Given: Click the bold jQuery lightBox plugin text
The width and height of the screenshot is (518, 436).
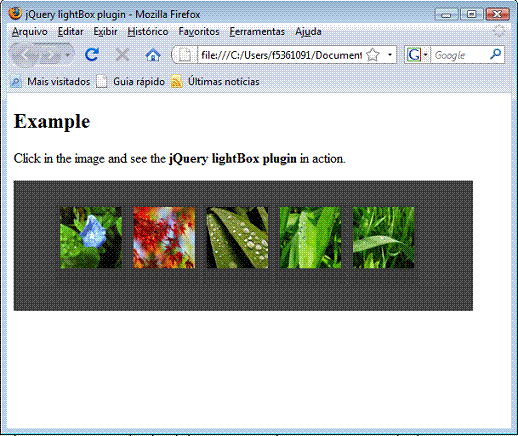Looking at the screenshot, I should [233, 159].
